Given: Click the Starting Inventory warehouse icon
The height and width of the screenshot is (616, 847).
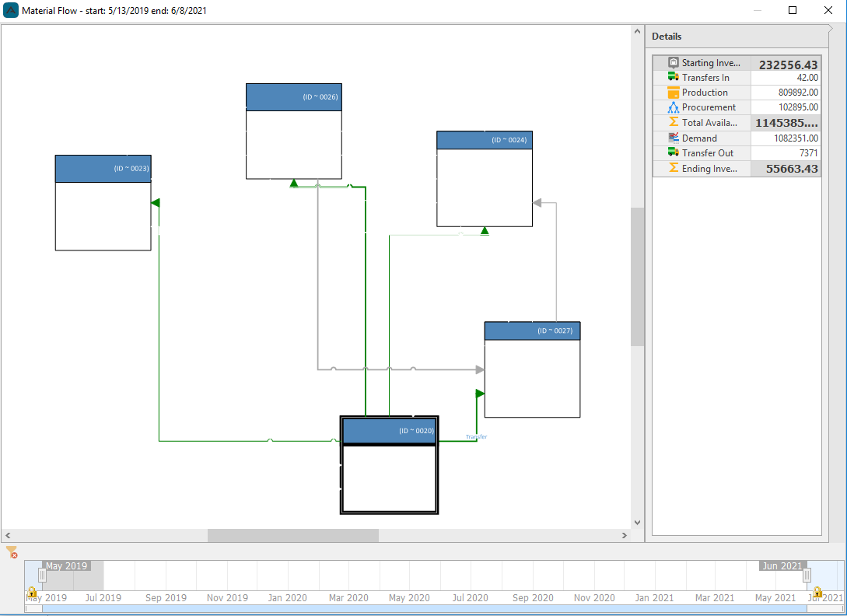Looking at the screenshot, I should click(x=673, y=63).
